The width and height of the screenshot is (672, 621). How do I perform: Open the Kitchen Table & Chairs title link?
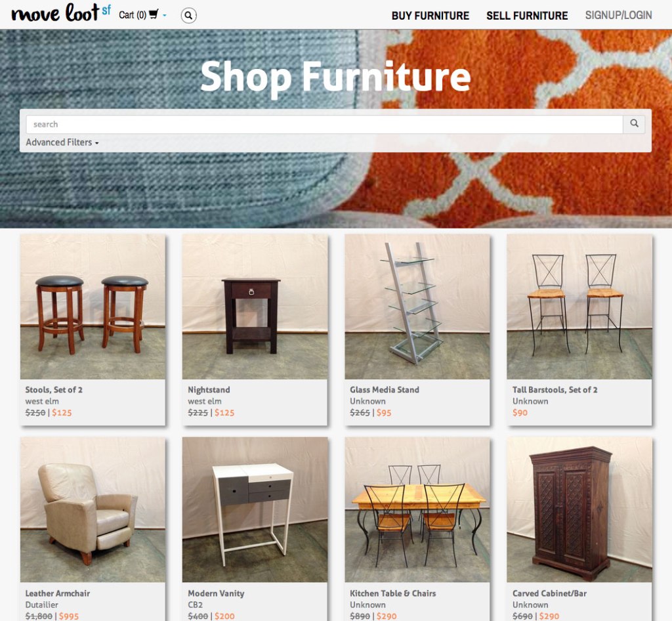pos(392,593)
